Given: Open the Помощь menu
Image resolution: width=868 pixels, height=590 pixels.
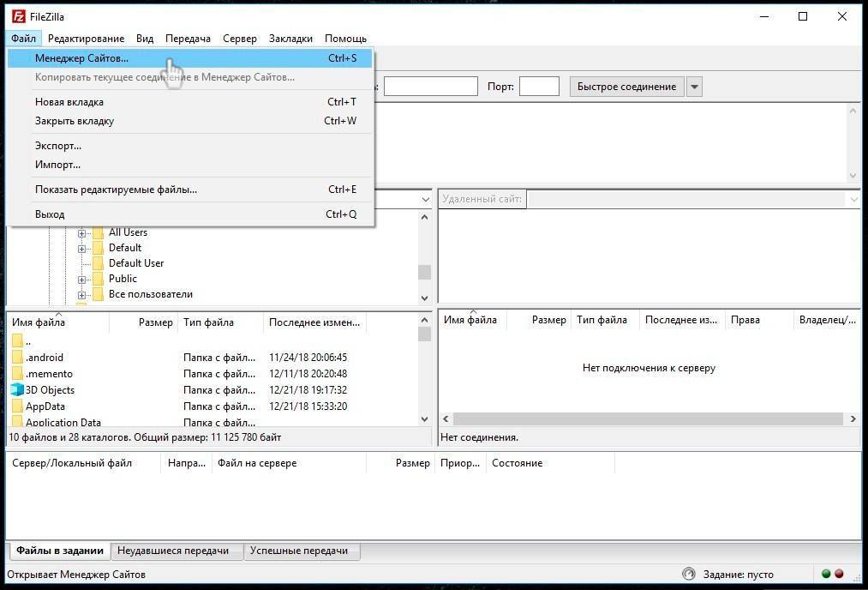Looking at the screenshot, I should click(x=345, y=39).
